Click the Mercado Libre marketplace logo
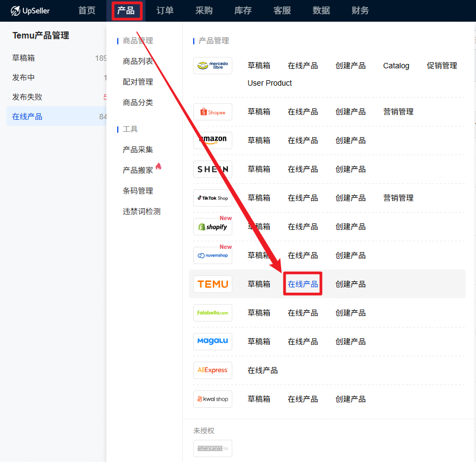This screenshot has width=476, height=462. click(213, 66)
